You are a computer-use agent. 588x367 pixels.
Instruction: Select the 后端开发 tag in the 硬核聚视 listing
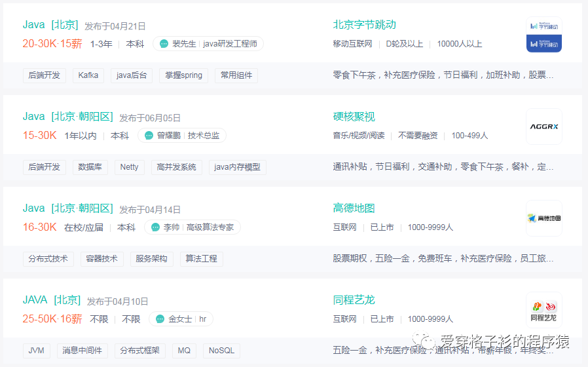click(45, 167)
